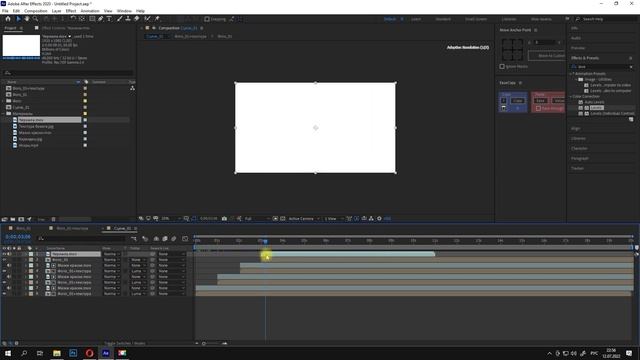Open viewer resolution Full dropdown
640x360 pixels.
tap(257, 219)
